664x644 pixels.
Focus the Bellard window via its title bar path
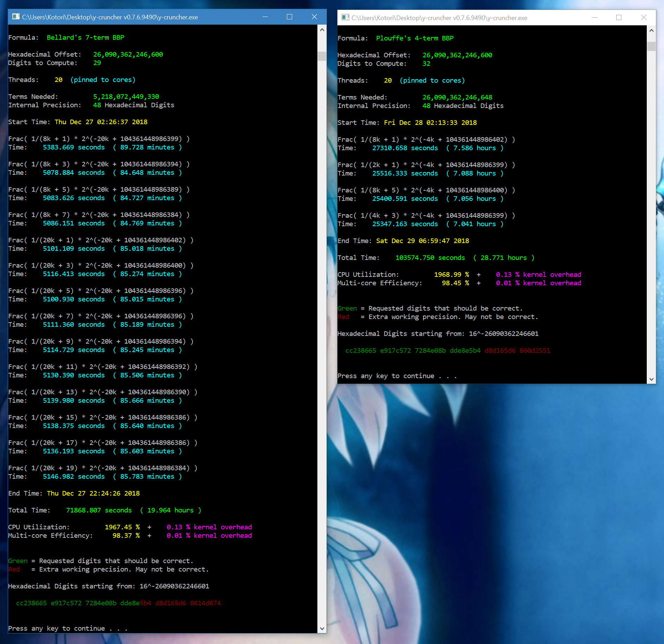110,17
